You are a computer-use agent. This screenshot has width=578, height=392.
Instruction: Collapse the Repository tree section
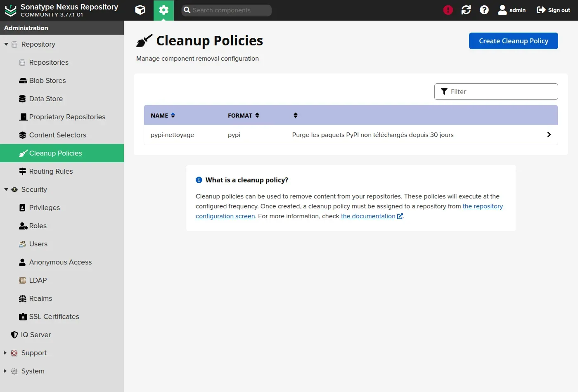(x=6, y=44)
